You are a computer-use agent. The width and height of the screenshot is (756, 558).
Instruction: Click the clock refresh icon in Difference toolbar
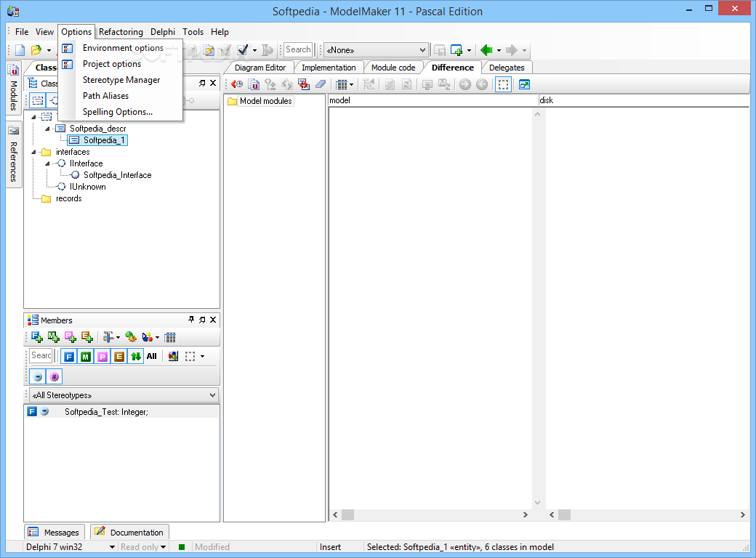tap(237, 85)
